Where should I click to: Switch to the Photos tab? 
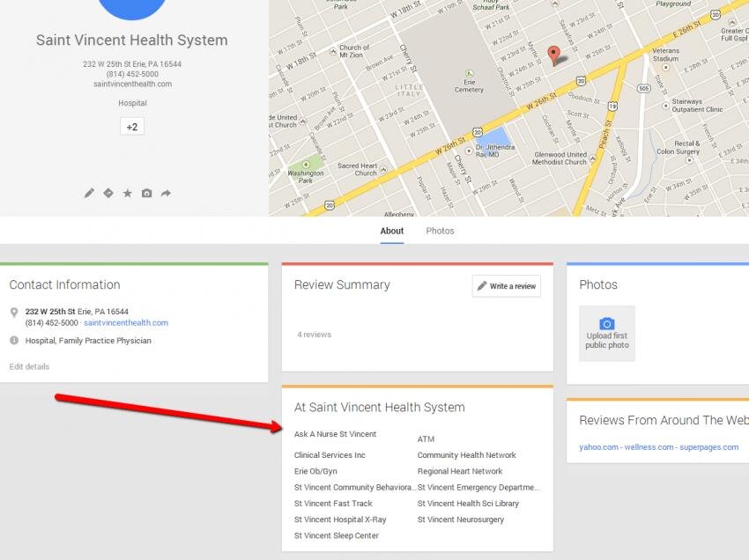click(x=440, y=231)
